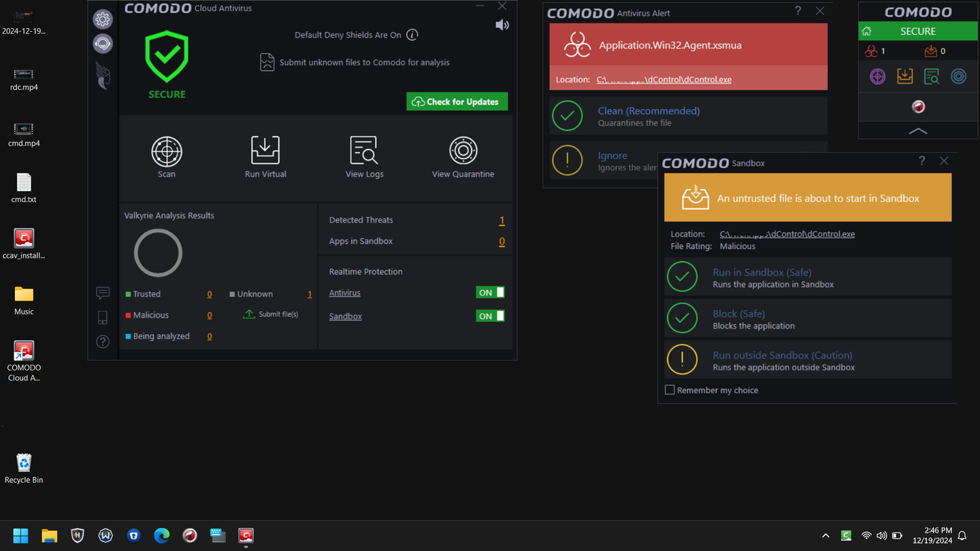Click Comodo tray icon in system tray
This screenshot has width=980, height=551.
click(x=846, y=536)
